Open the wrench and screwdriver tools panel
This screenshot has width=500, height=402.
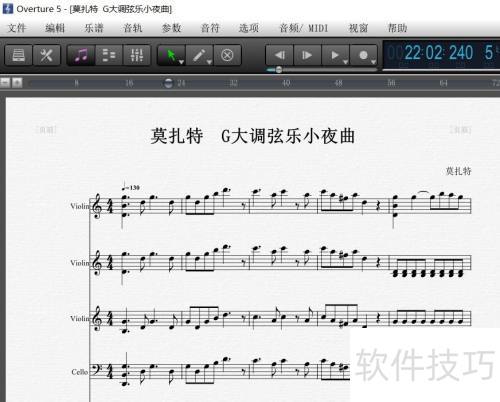point(46,55)
